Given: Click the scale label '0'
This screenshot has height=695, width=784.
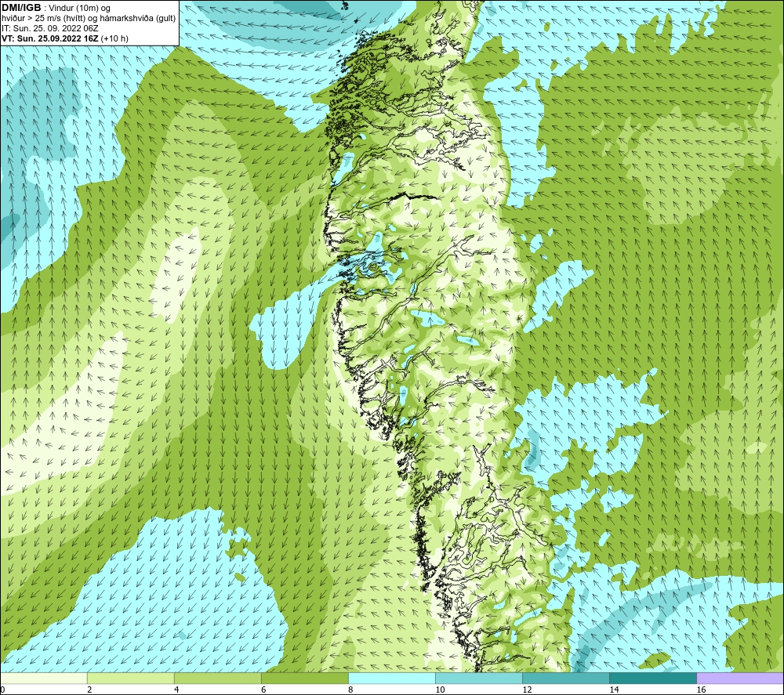Looking at the screenshot, I should [x=2, y=690].
